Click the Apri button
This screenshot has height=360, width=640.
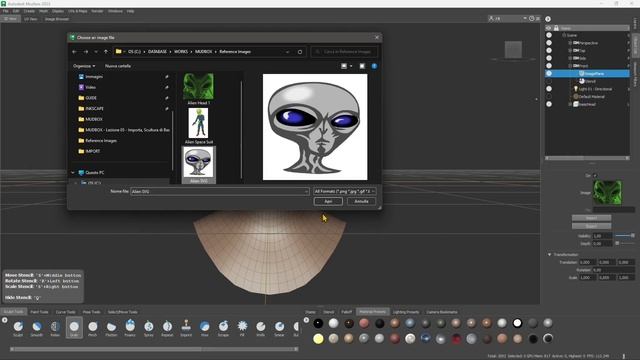click(x=328, y=202)
